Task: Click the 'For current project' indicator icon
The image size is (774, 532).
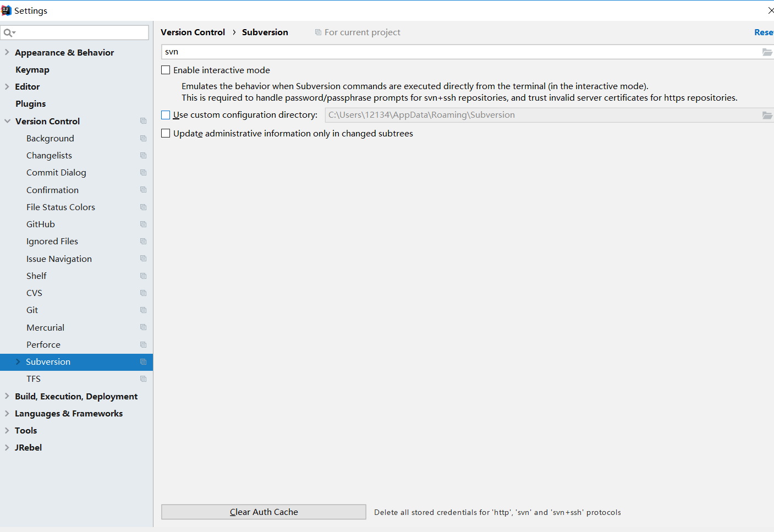Action: pos(318,32)
